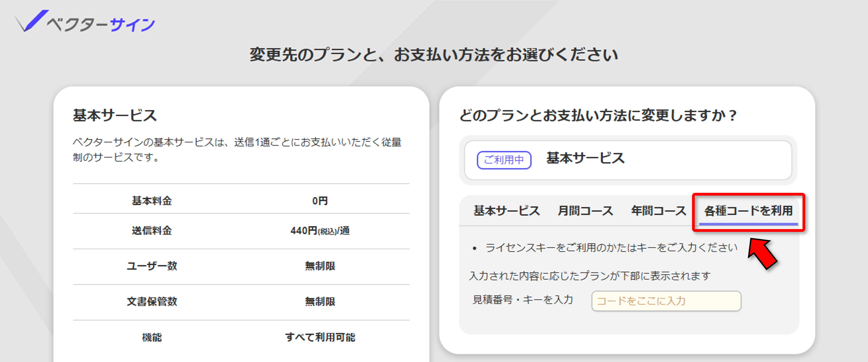Click the ご利用中 badge
Image resolution: width=868 pixels, height=362 pixels.
tap(504, 160)
